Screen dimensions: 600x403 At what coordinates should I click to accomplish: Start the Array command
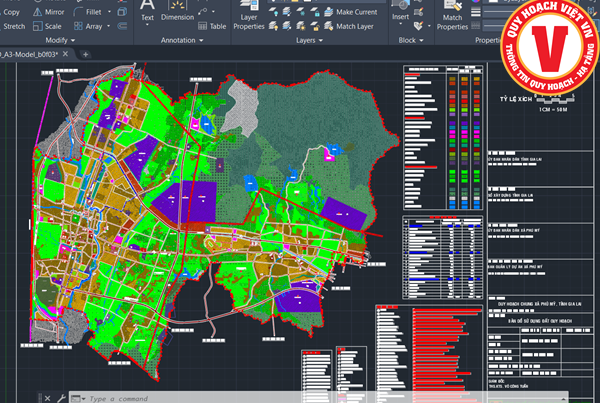(88, 26)
